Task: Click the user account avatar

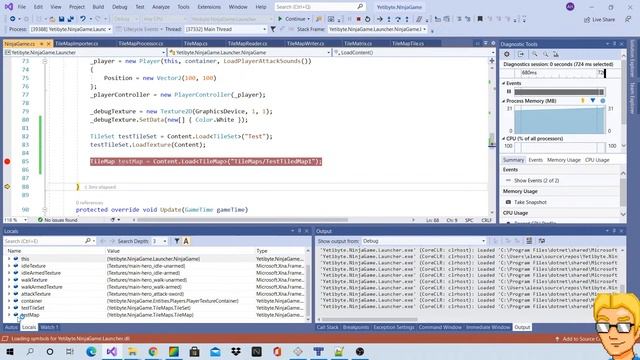Action: pos(570,7)
